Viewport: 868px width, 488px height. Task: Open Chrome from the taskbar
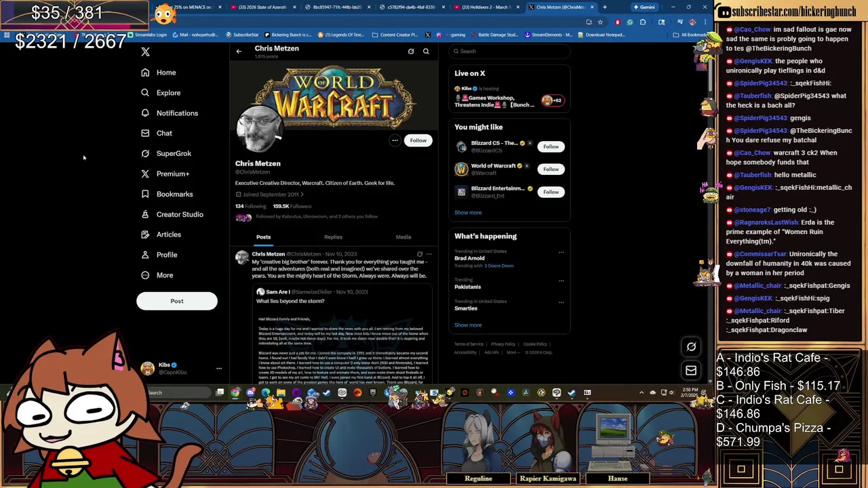tap(235, 392)
